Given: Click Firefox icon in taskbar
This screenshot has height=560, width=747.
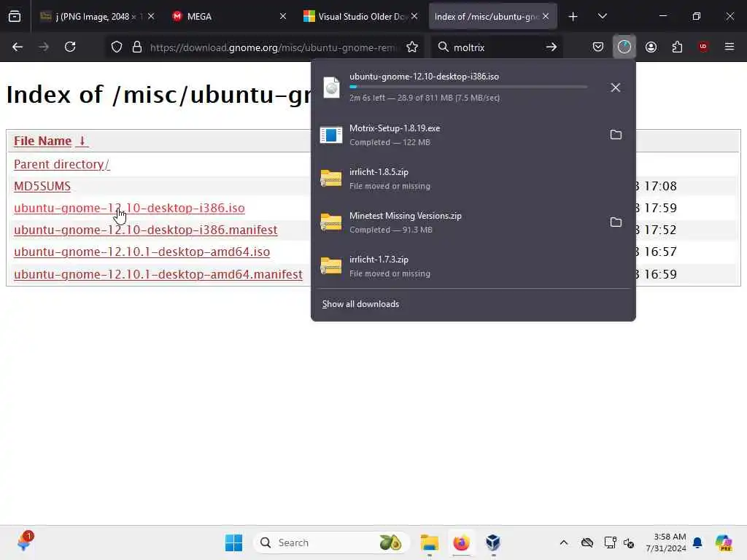Looking at the screenshot, I should coord(461,542).
